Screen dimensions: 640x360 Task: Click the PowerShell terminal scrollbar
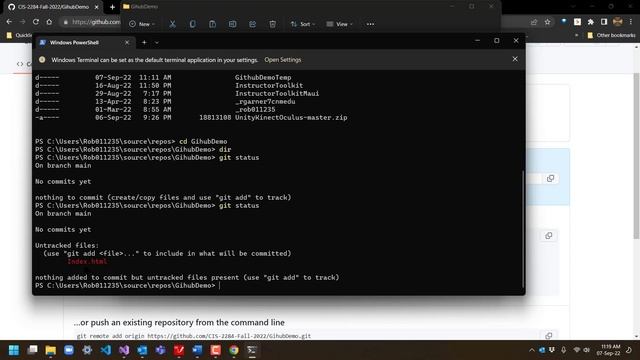(x=522, y=229)
